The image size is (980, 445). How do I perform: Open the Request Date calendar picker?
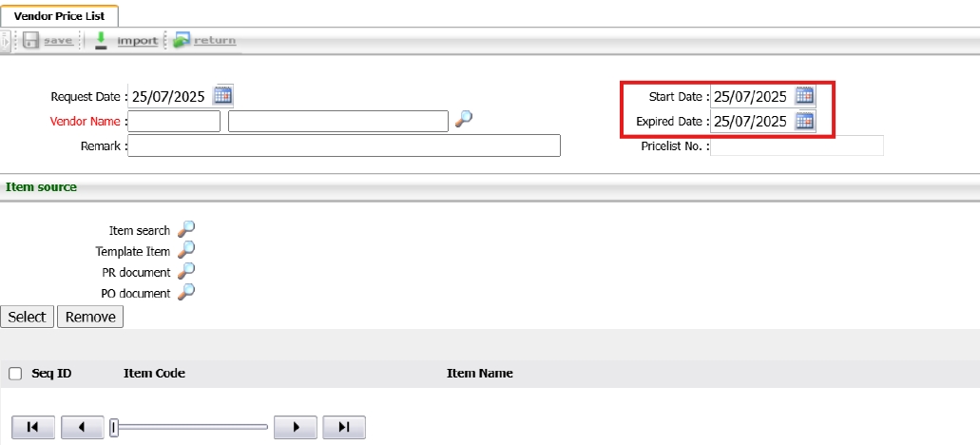pyautogui.click(x=223, y=95)
